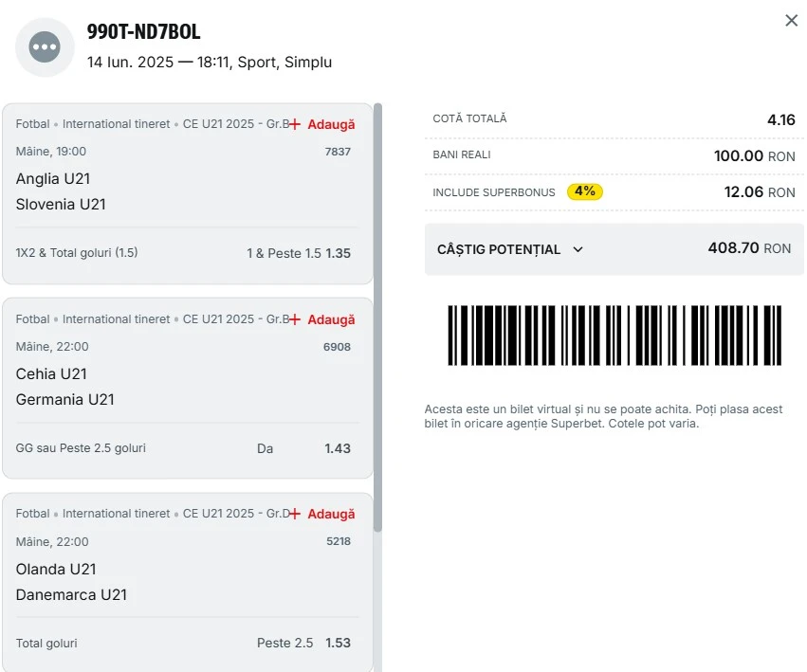The height and width of the screenshot is (672, 807).
Task: Click the 4% superbonus yellow badge
Action: click(585, 191)
